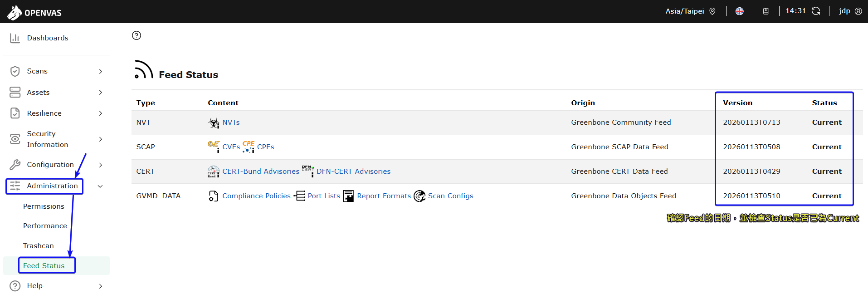Screen dimensions: 868x299
Task: Collapse the Administration section chevron
Action: (x=100, y=186)
